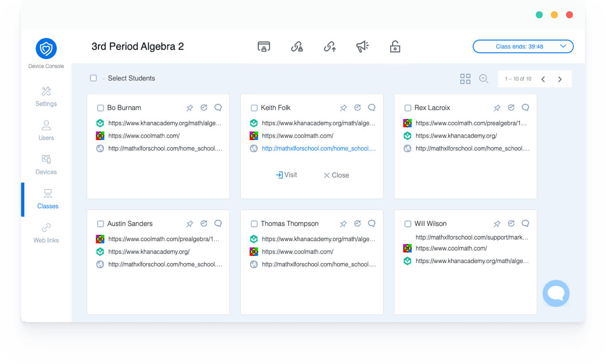Open chat with Keith Folk
Screen dimensions: 606x364
(372, 108)
